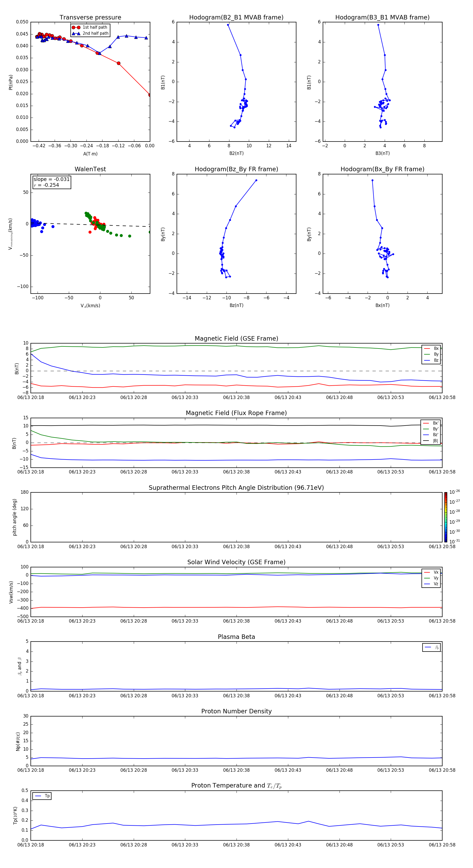This screenshot has height=868, width=473.
Task: Select the colorbar's bottom 10^-31 label
Action: click(455, 542)
